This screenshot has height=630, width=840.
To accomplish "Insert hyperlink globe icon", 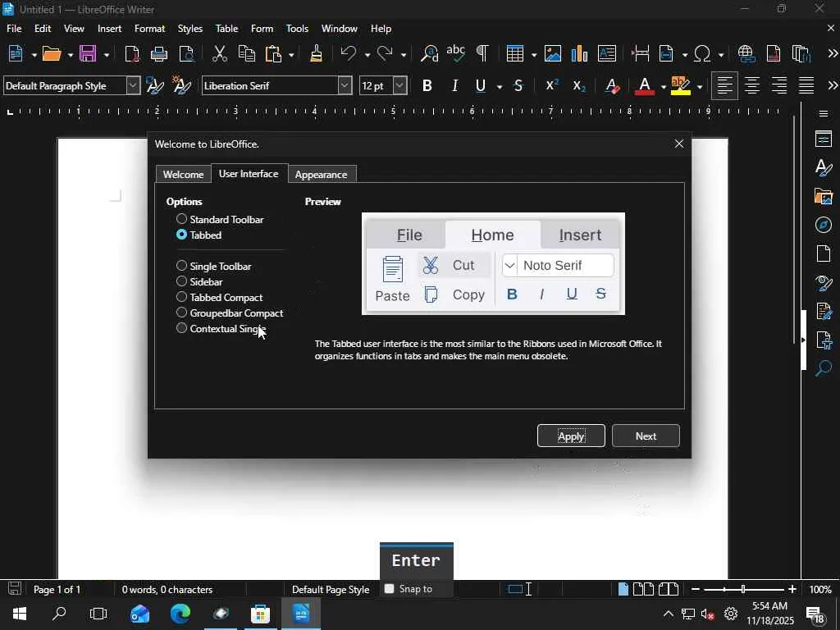I will pyautogui.click(x=746, y=53).
